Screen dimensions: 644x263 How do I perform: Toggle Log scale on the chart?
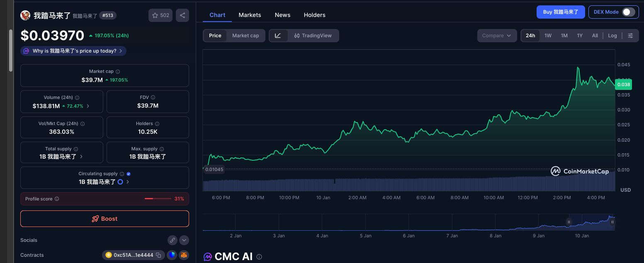click(612, 36)
